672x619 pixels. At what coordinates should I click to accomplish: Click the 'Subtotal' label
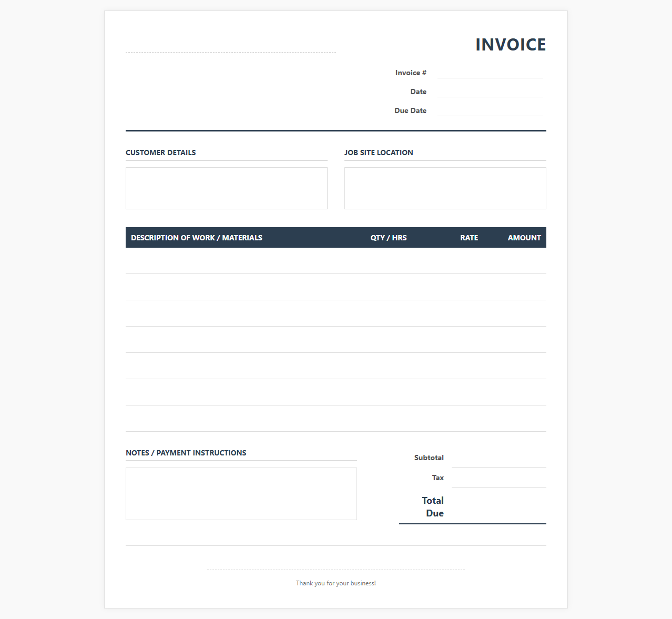(429, 458)
